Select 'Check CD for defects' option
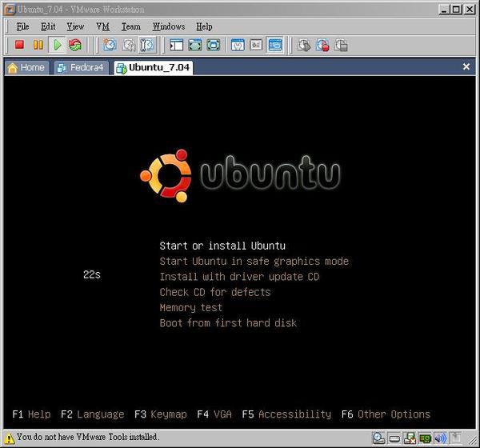Image resolution: width=480 pixels, height=448 pixels. pyautogui.click(x=215, y=292)
